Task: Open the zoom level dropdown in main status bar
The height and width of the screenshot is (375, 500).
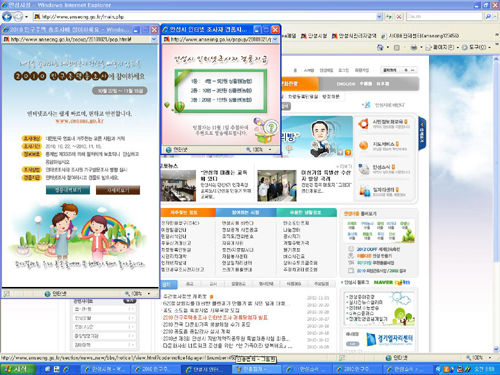Action: [490, 358]
